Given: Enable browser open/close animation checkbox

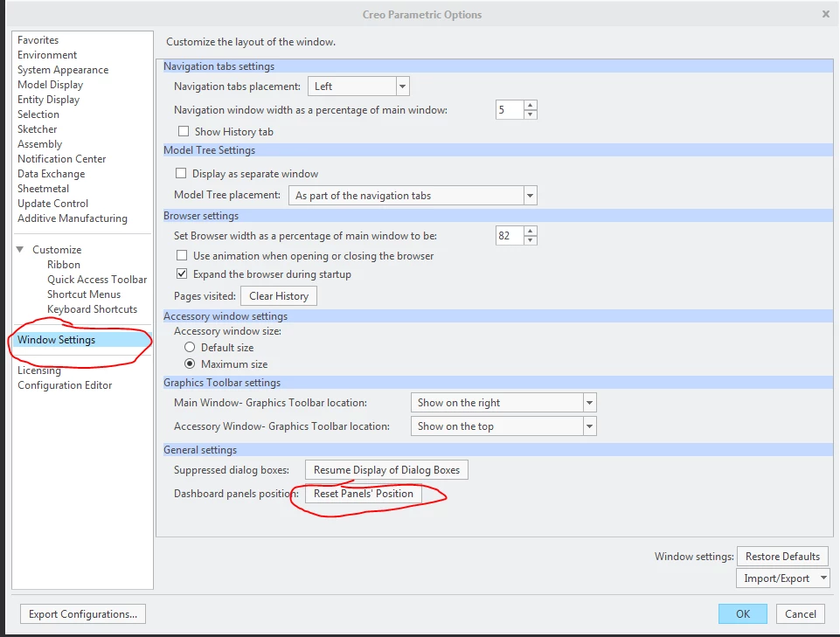Looking at the screenshot, I should [182, 255].
